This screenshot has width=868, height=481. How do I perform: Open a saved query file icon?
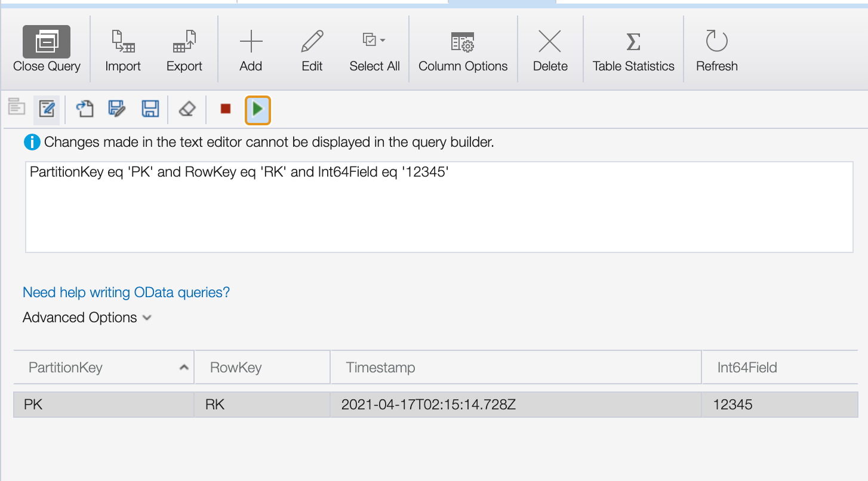click(84, 109)
